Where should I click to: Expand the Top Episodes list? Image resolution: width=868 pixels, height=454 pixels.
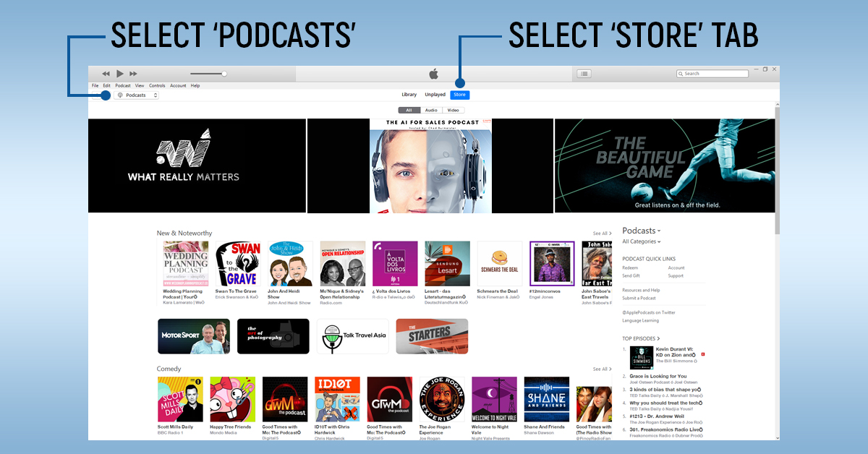click(x=641, y=338)
